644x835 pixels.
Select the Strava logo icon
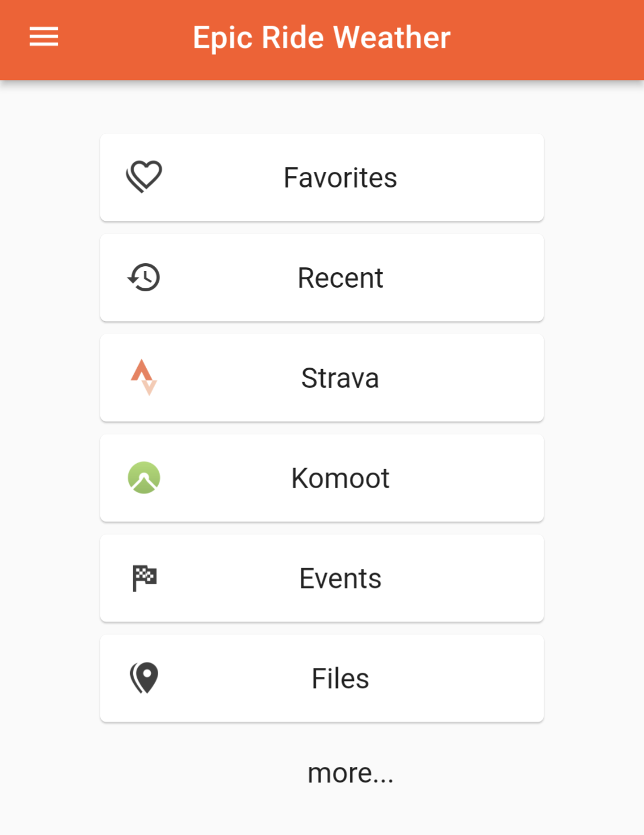144,377
